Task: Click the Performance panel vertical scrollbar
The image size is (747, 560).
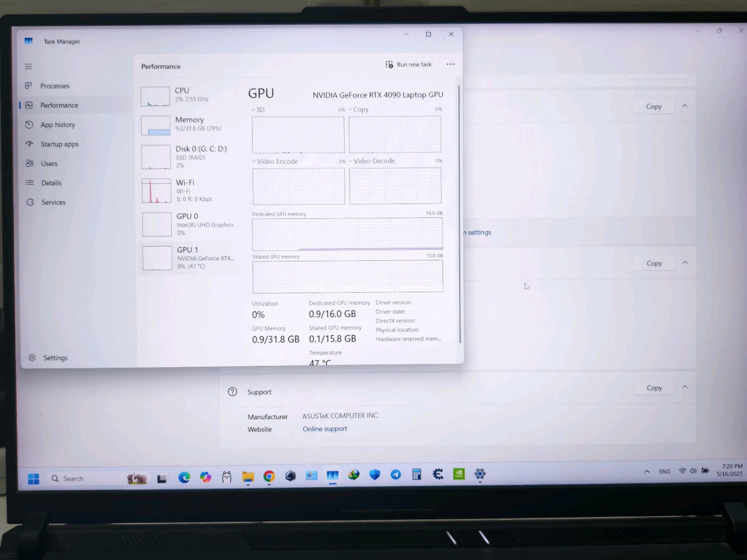Action: pyautogui.click(x=460, y=214)
